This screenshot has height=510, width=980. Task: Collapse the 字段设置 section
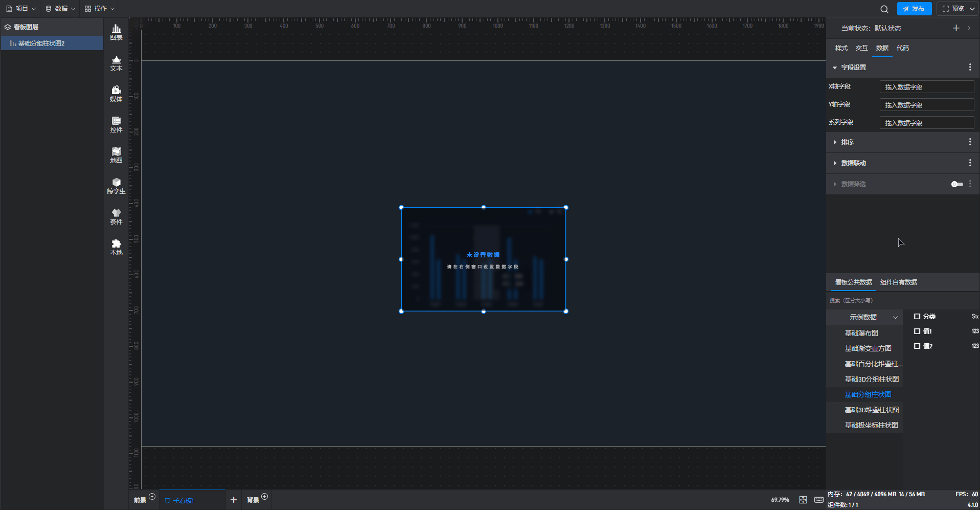835,68
